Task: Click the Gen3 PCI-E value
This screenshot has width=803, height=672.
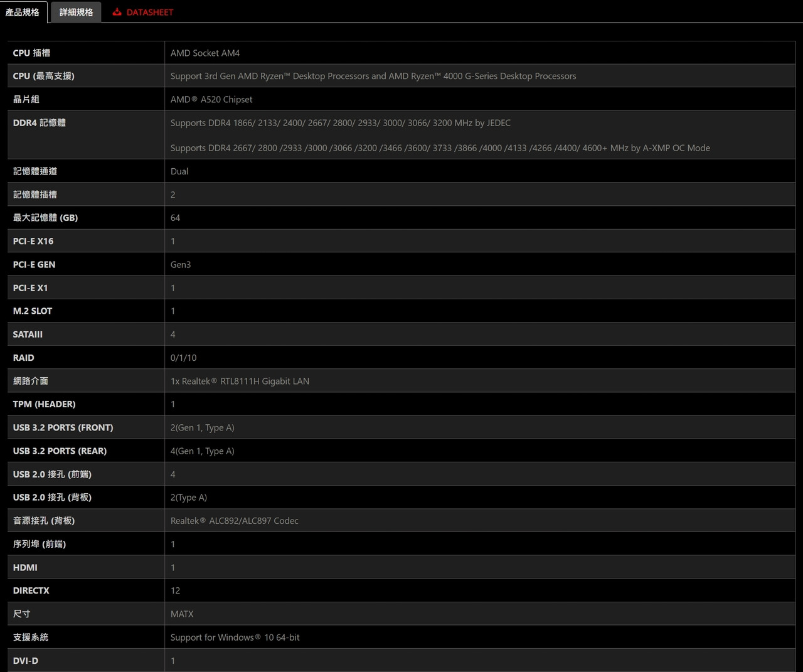Action: pos(181,265)
